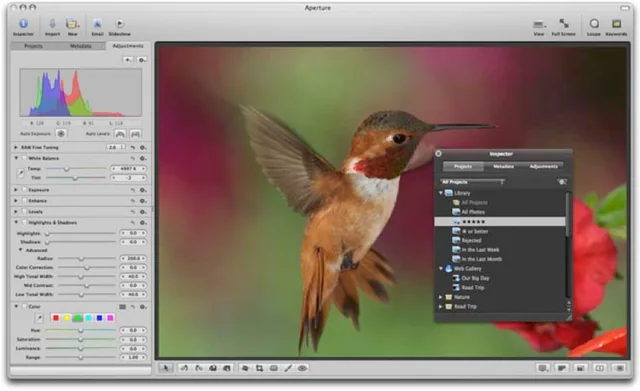640x391 pixels.
Task: Click the reset arrow for Exposure
Action: (133, 190)
